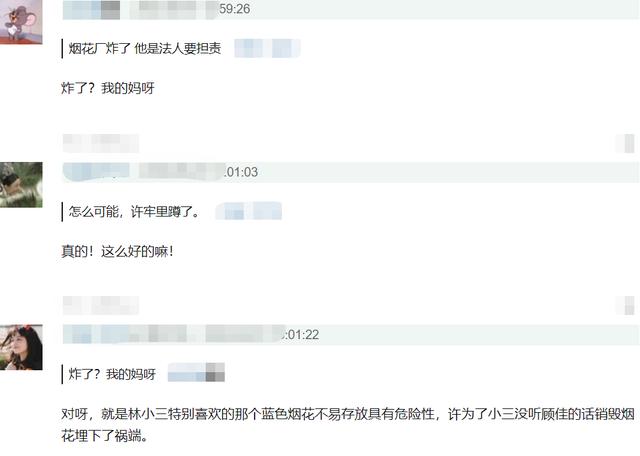Click the 01:22 timestamp
640x456 pixels.
(x=301, y=335)
